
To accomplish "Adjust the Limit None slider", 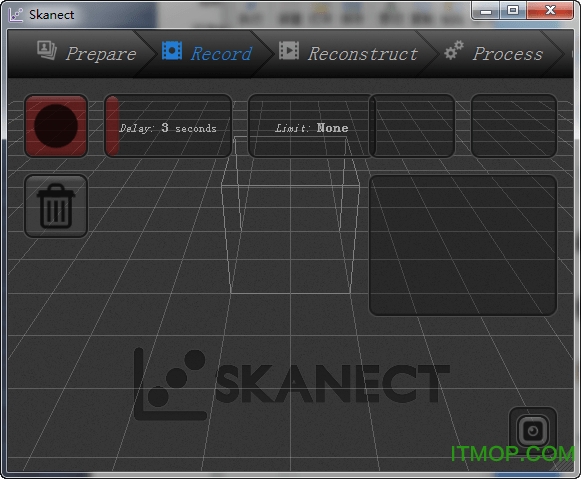I will click(x=312, y=126).
